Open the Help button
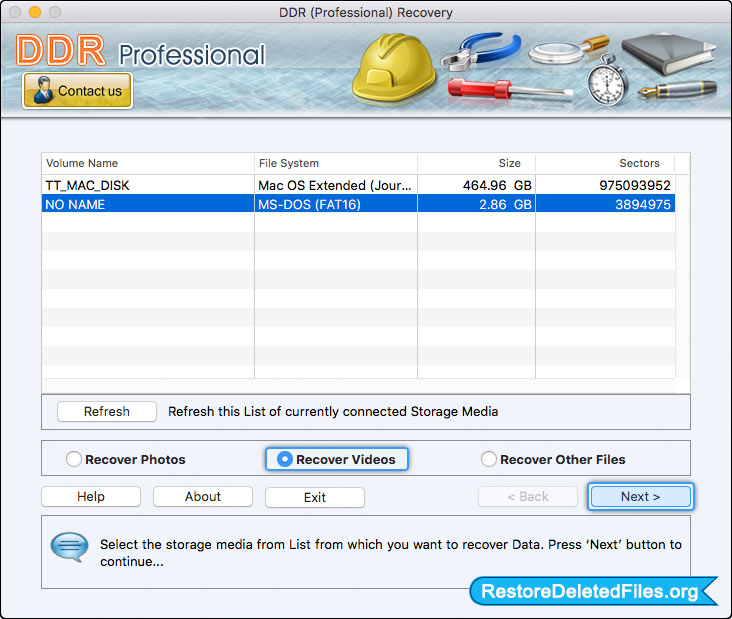This screenshot has height=619, width=732. [x=91, y=497]
